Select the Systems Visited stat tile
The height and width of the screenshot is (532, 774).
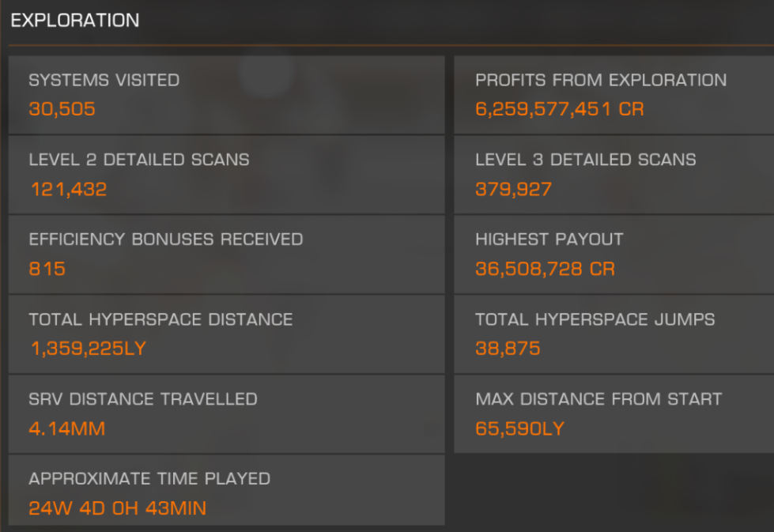[227, 95]
